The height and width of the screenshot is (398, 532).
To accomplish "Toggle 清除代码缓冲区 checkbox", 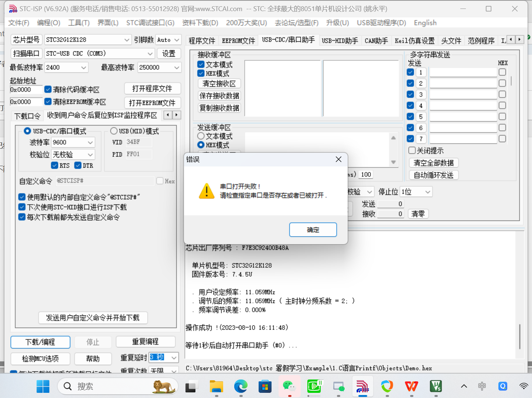I will click(x=48, y=90).
